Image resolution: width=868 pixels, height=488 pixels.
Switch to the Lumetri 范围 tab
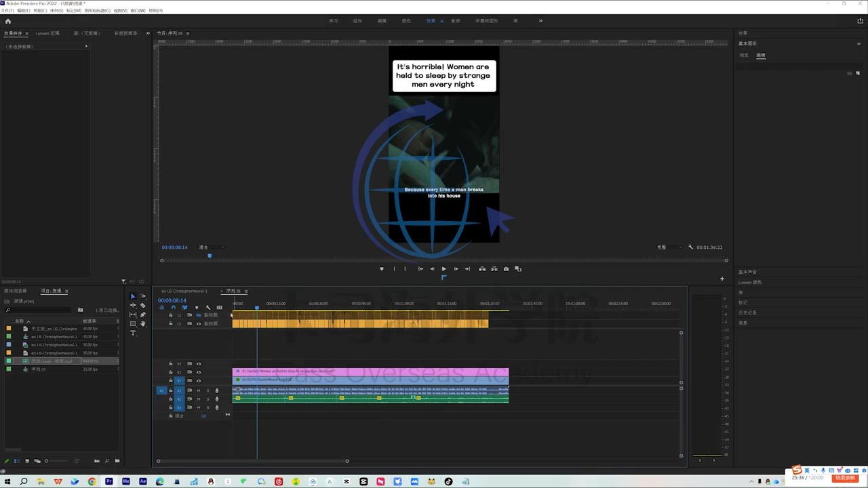(47, 33)
